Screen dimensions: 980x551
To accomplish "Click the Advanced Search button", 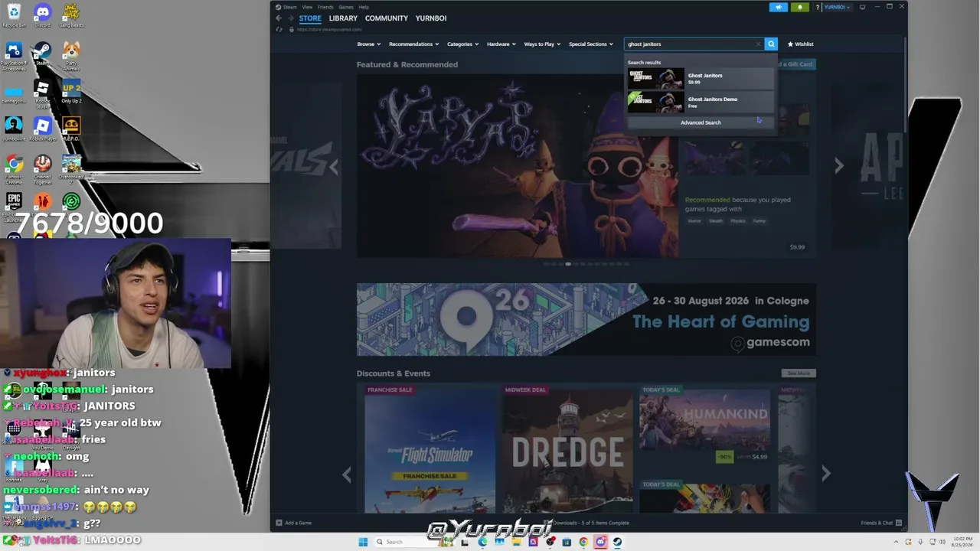I will click(x=701, y=122).
